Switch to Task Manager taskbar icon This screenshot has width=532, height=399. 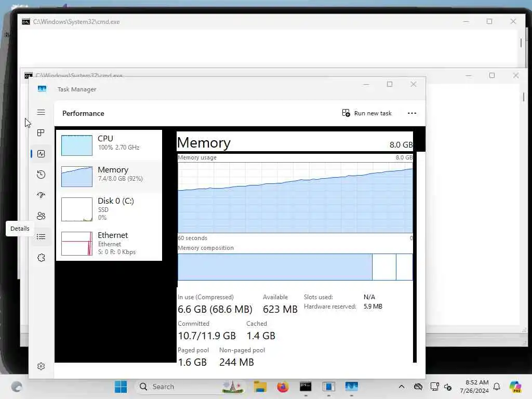352,387
